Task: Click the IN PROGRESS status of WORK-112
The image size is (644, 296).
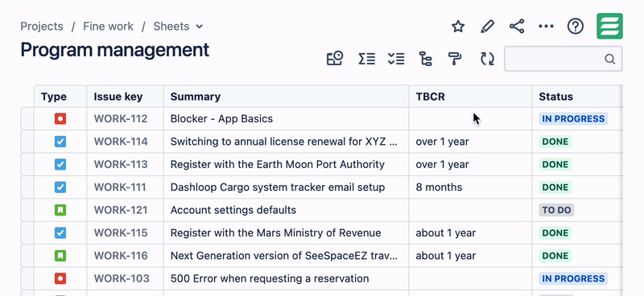Action: coord(573,119)
